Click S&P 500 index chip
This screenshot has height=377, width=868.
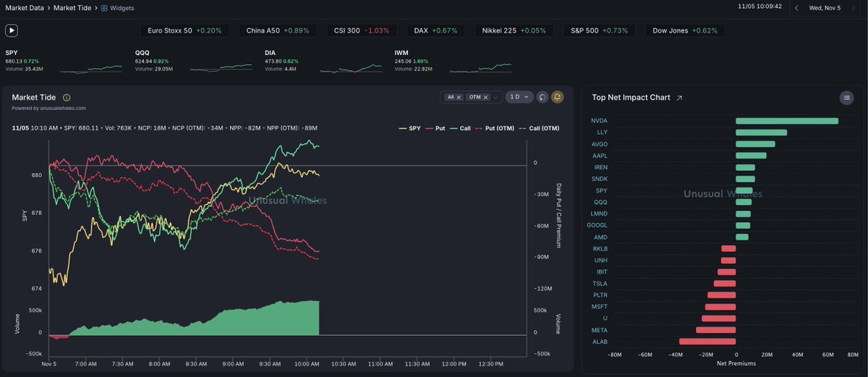600,30
